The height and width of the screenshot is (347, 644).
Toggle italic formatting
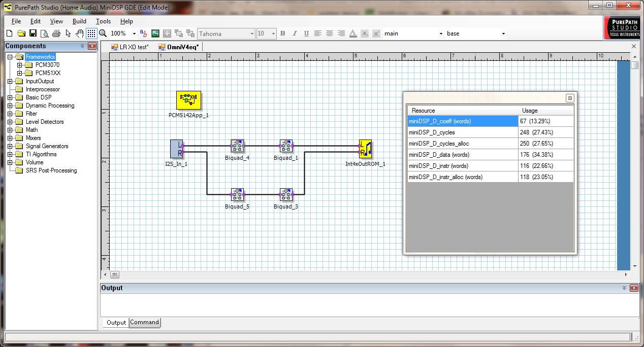(295, 33)
